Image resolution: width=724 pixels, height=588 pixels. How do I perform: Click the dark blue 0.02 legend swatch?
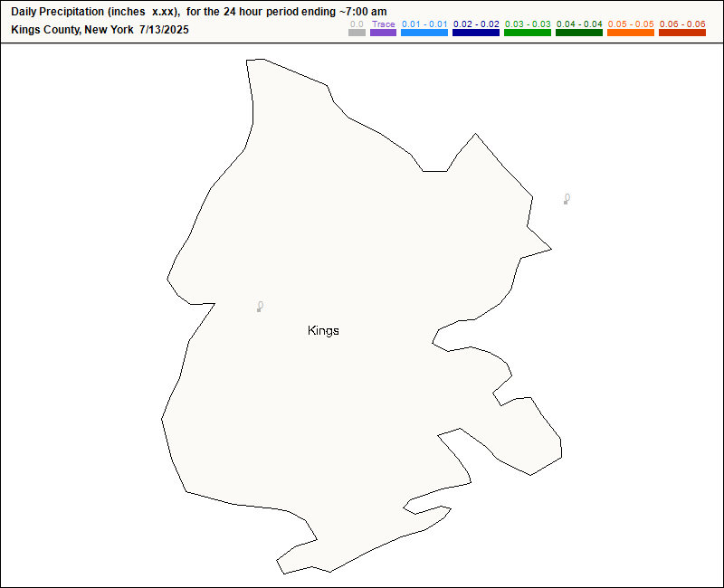pos(476,33)
